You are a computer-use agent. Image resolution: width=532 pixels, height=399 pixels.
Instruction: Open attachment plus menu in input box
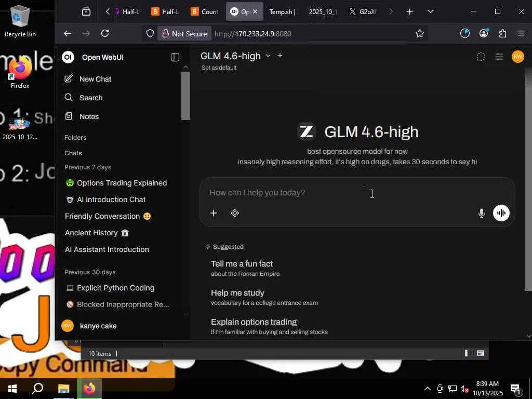(x=214, y=213)
